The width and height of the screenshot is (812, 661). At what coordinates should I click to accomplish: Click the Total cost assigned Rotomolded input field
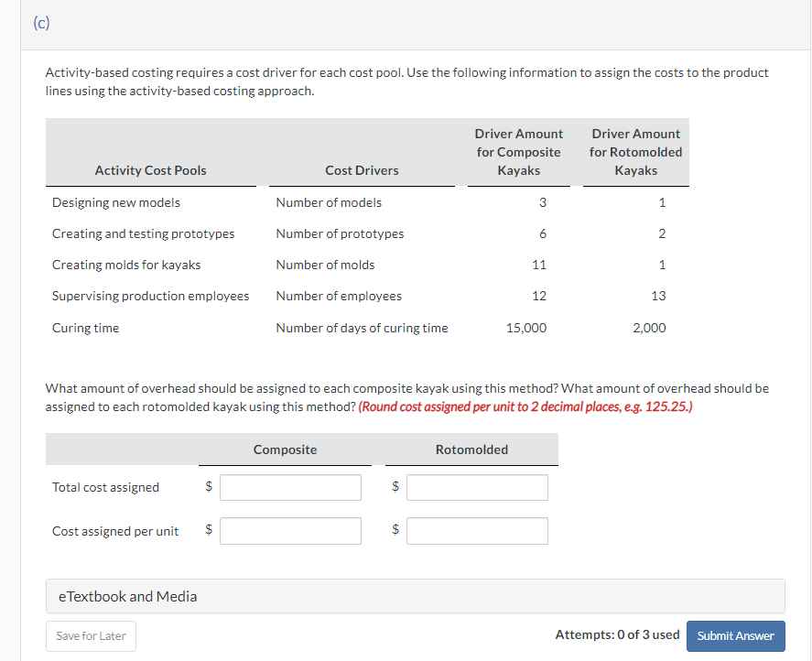click(477, 487)
